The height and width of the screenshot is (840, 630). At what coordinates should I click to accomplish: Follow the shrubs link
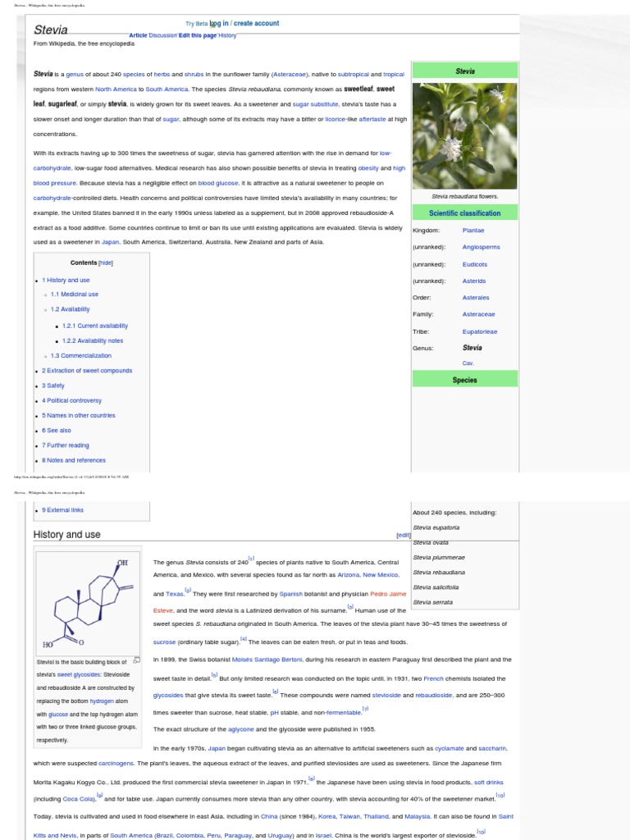(x=194, y=75)
